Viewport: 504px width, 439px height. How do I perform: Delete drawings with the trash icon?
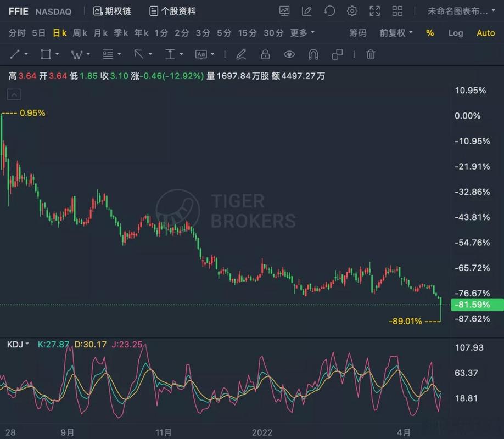coord(371,54)
